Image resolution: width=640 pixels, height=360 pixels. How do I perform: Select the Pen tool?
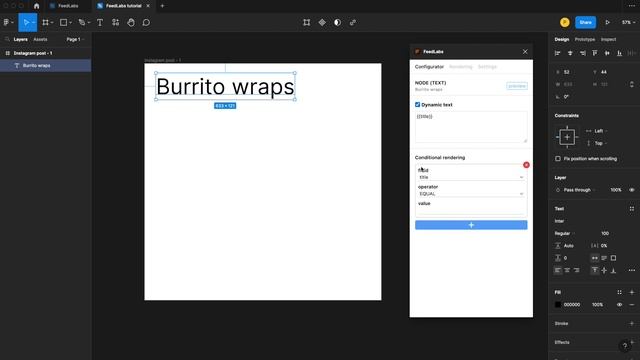tap(82, 22)
